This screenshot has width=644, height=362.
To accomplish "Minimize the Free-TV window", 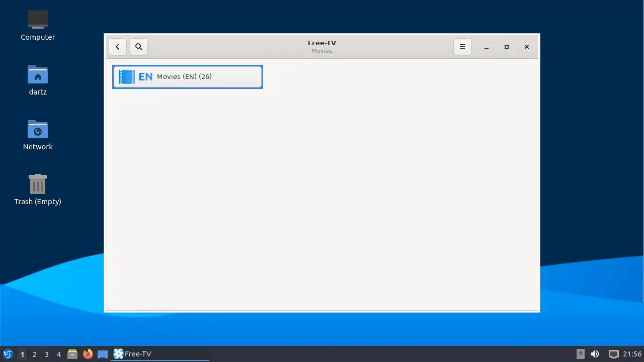I will (x=487, y=47).
